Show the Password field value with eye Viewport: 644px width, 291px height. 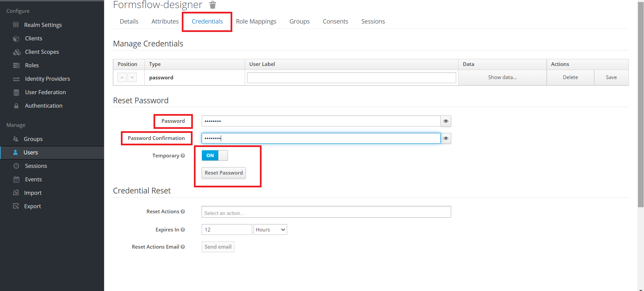446,121
